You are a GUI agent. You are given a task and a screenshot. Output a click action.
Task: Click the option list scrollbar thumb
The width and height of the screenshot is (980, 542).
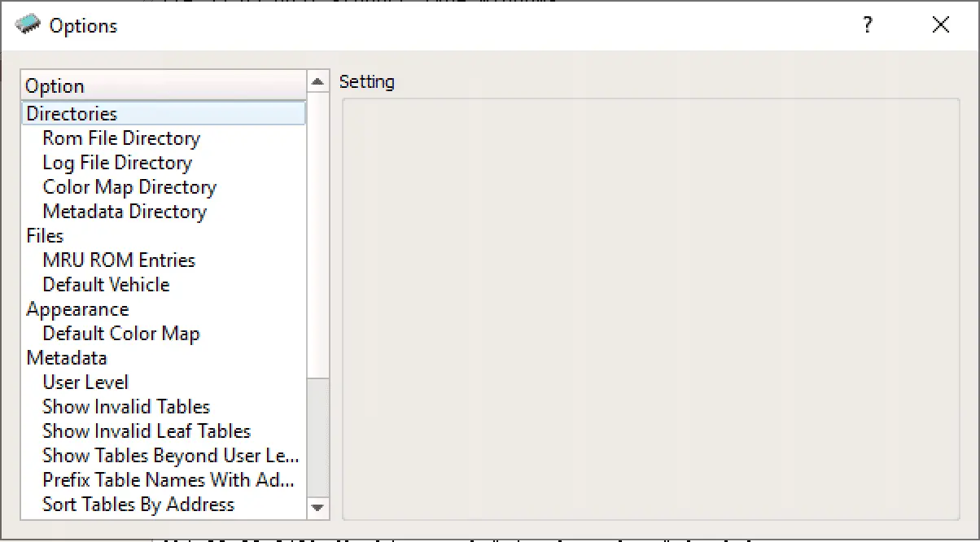click(x=318, y=234)
